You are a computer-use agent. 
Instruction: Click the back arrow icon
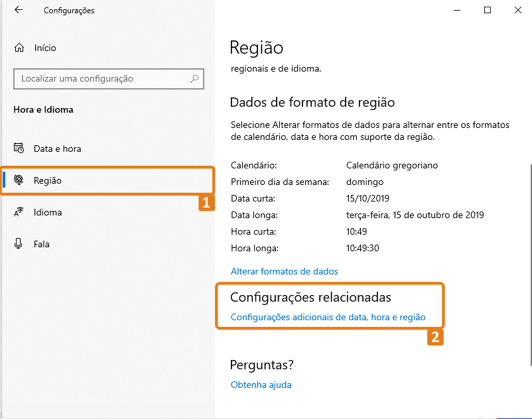tap(18, 11)
